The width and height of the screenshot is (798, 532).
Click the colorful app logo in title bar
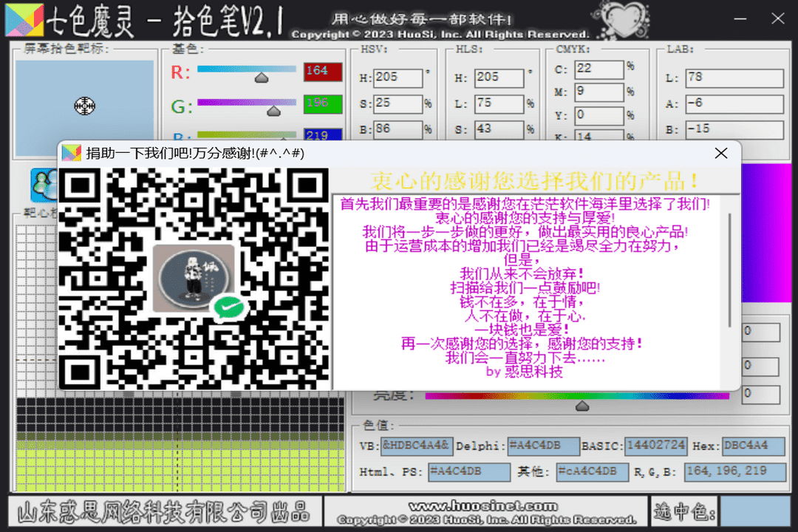coord(24,22)
